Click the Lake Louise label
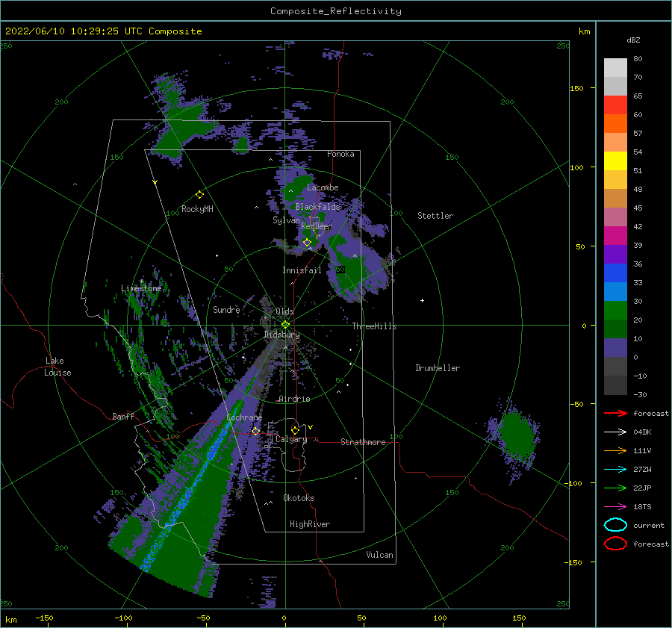Screen dimensions: 672x628 (57, 367)
